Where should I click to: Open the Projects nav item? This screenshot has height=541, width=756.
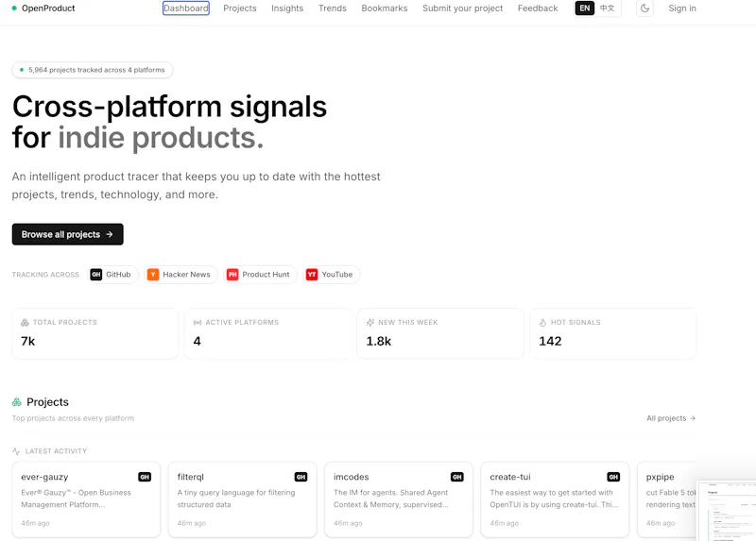pos(240,8)
